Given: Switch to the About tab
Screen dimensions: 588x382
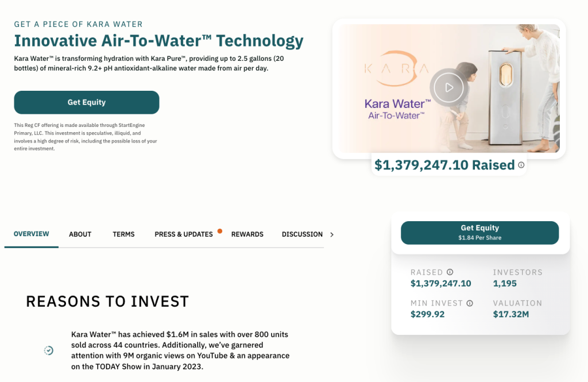Looking at the screenshot, I should tap(80, 234).
